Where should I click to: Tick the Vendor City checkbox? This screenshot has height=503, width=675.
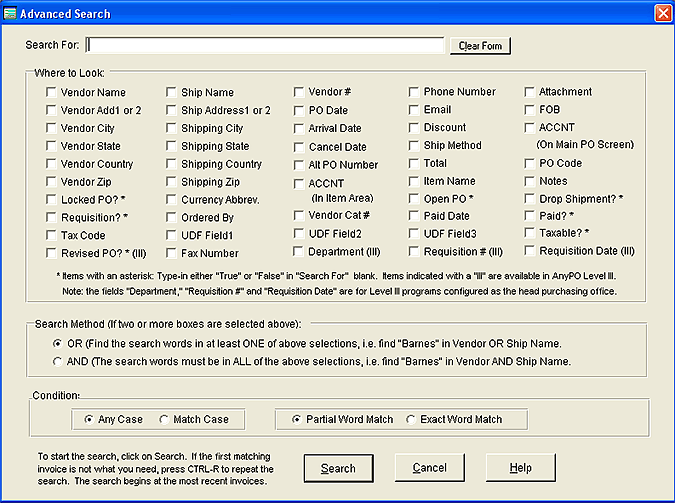pos(51,128)
